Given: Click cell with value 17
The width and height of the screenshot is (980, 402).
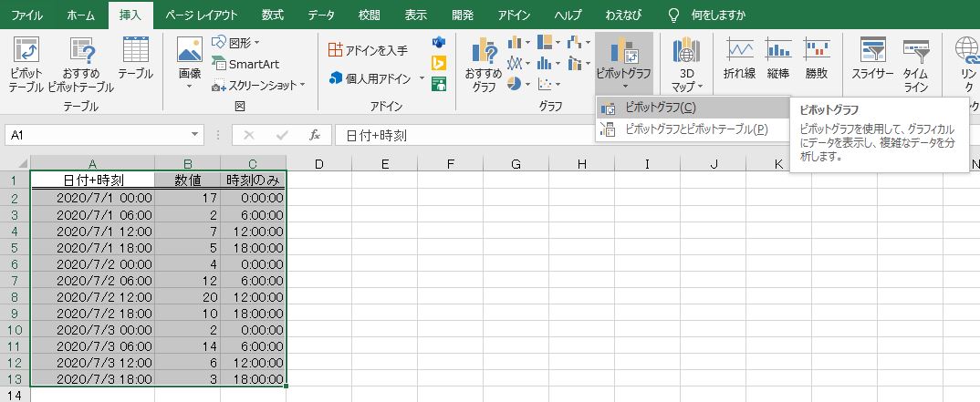Looking at the screenshot, I should 187,198.
